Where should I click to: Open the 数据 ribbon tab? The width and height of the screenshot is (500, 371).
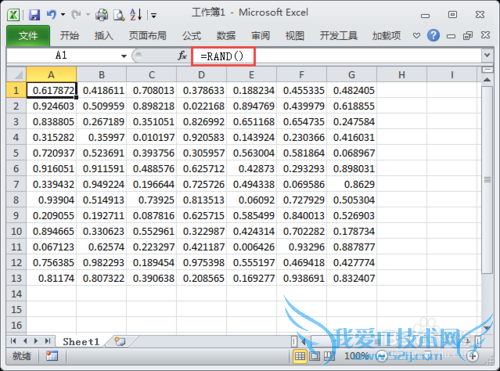click(226, 35)
